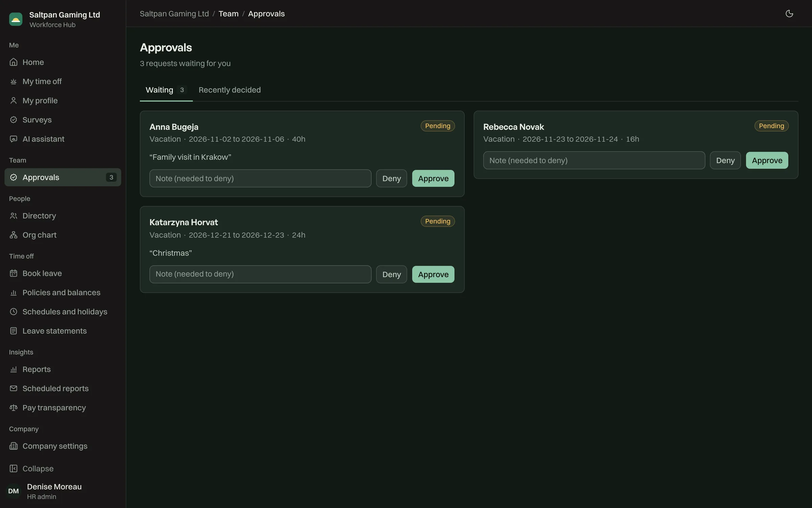Click Pay transparency scales icon
This screenshot has width=812, height=508.
pyautogui.click(x=14, y=407)
